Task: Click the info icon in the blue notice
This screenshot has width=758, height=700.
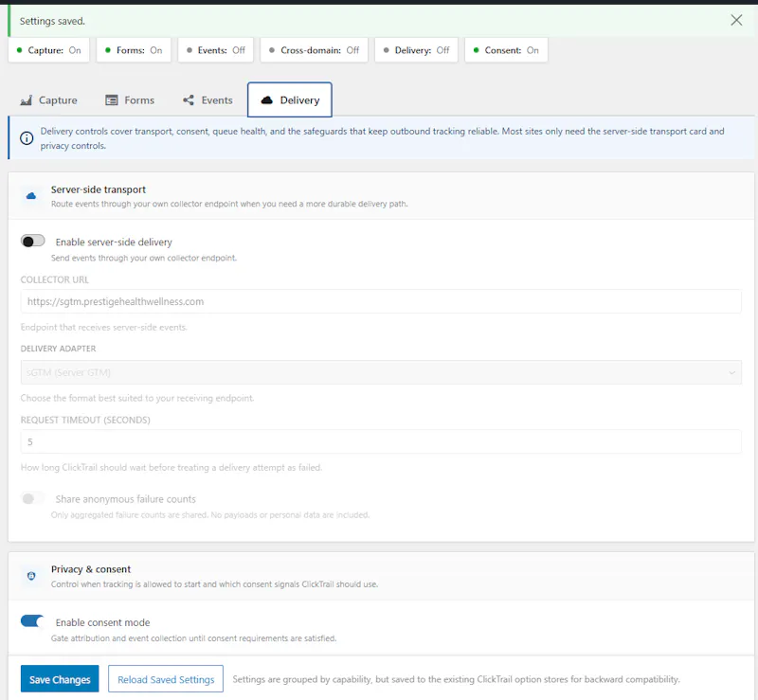Action: (27, 138)
